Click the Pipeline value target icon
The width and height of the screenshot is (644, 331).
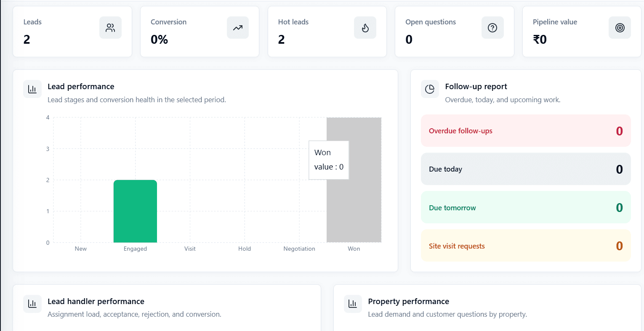pos(620,28)
